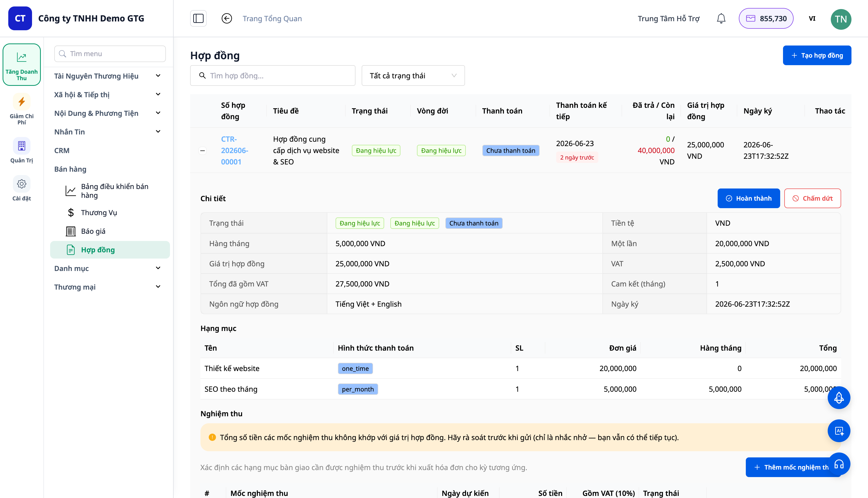Expand Nội Dung & Phương Tiện menu
This screenshot has height=498, width=868.
pyautogui.click(x=108, y=113)
